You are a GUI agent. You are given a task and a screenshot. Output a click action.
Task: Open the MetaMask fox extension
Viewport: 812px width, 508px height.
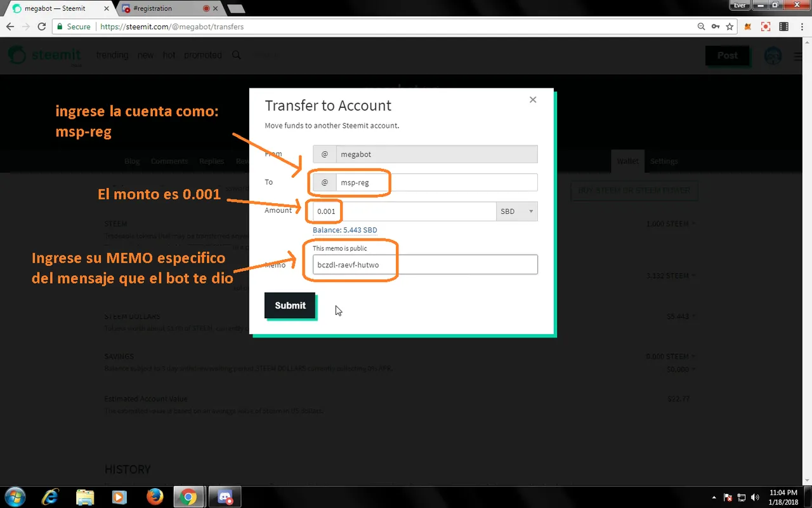tap(749, 27)
